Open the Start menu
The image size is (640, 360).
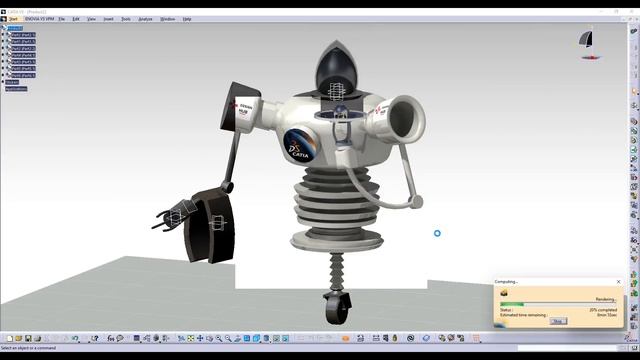(13, 19)
